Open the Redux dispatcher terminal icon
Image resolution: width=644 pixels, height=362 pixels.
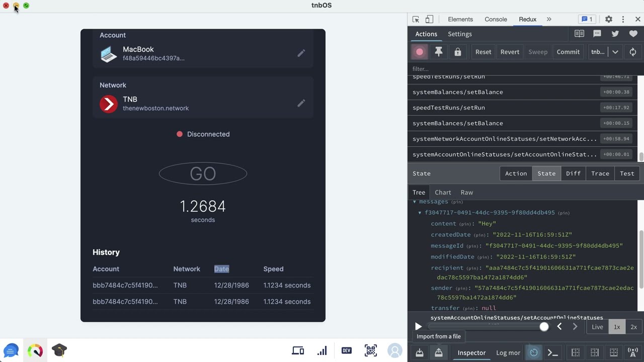pyautogui.click(x=552, y=352)
